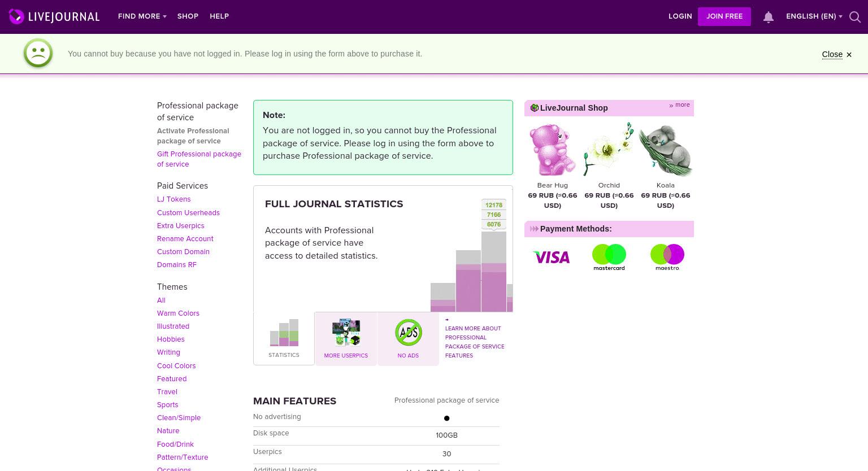Click the Close link in the notice bar
The height and width of the screenshot is (471, 868).
(x=832, y=54)
